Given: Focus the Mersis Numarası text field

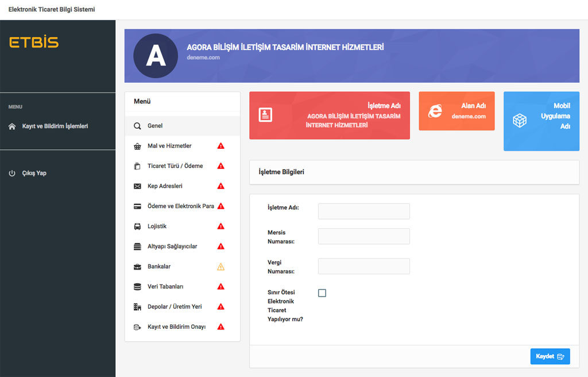Looking at the screenshot, I should [363, 236].
